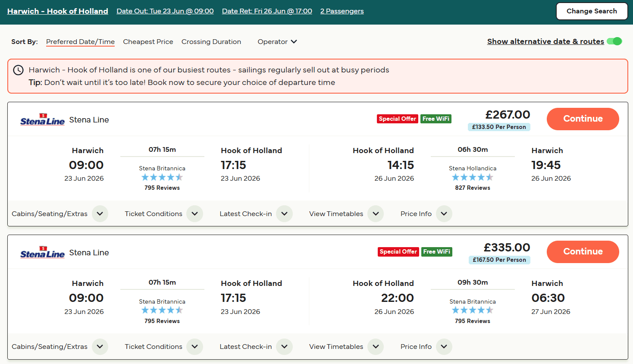Click the Free WiFi badge on £267.00 result

click(x=436, y=119)
